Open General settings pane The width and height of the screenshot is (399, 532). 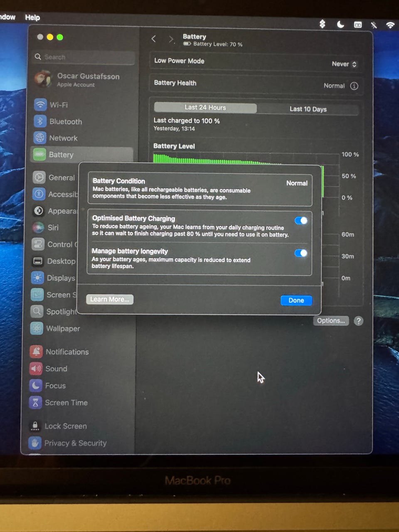coord(55,177)
